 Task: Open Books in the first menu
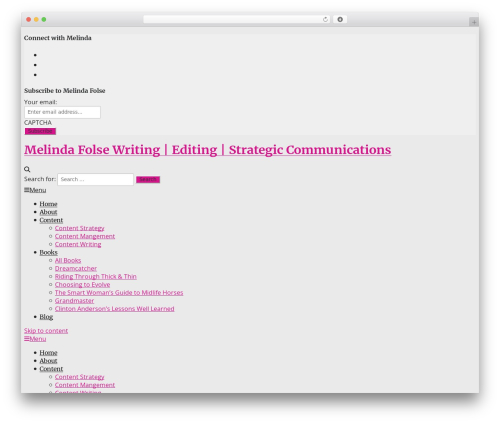click(x=48, y=252)
